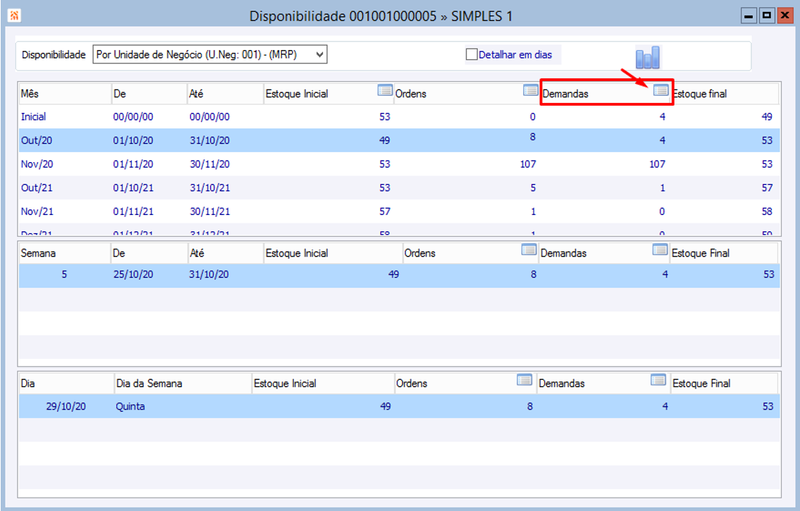Click the 107 Ordens value in Nov/20 row
Screen dimensions: 800x511
[x=528, y=164]
